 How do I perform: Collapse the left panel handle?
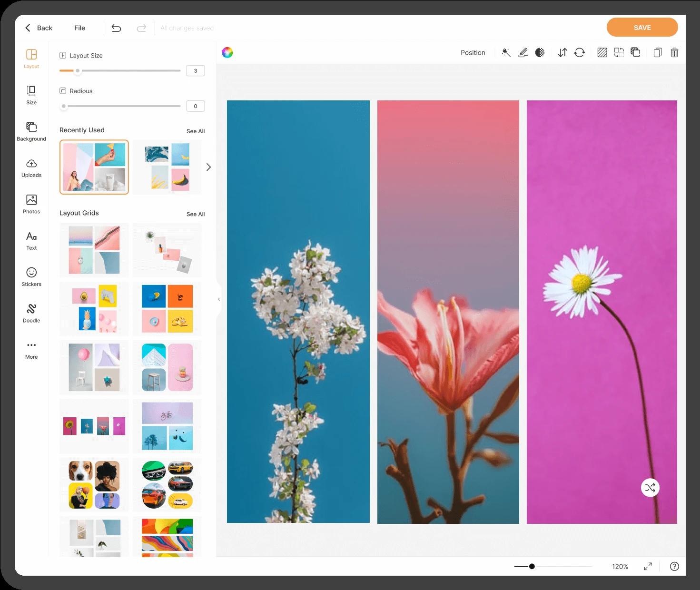point(219,299)
